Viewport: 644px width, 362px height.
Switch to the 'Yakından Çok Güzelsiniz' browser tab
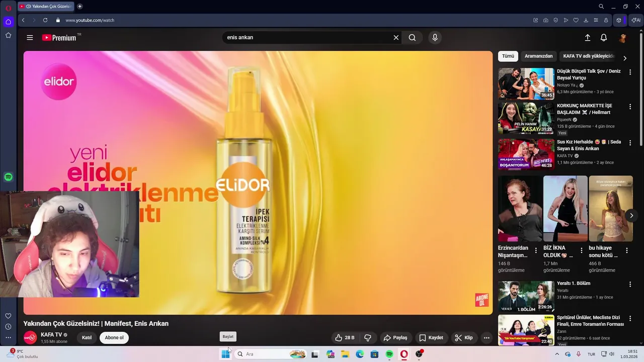(46, 7)
